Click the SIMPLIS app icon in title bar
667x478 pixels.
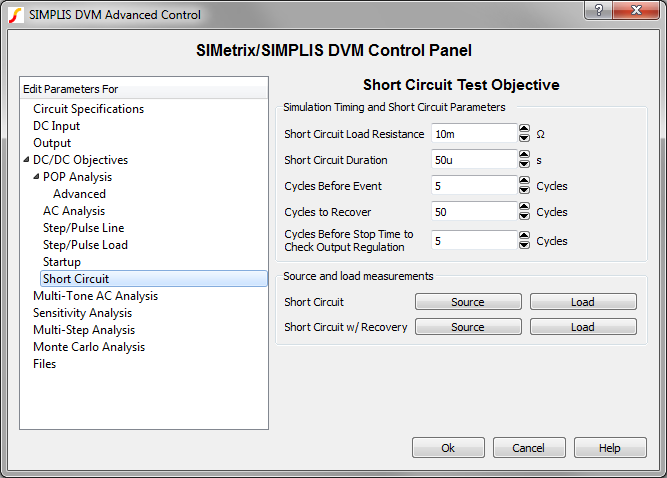15,15
